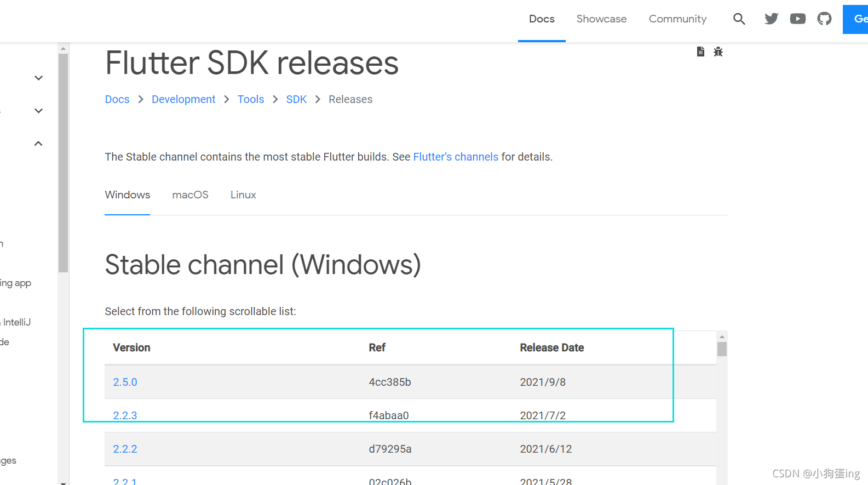The width and height of the screenshot is (868, 485).
Task: Select ref text f4abaa0
Action: pyautogui.click(x=389, y=415)
